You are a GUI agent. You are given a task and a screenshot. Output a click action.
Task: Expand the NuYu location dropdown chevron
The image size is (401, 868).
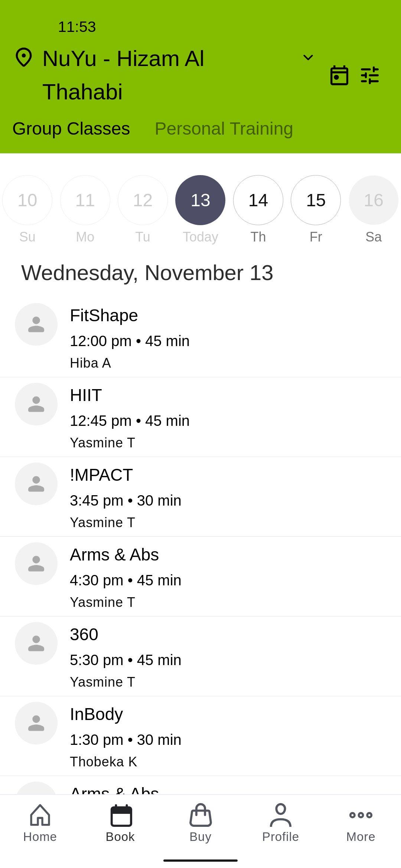point(308,57)
